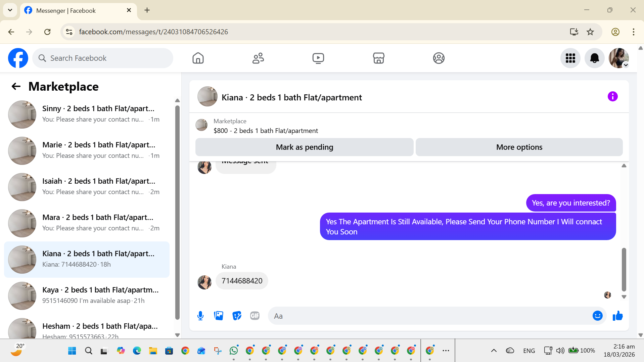Open the account profile picture menu
This screenshot has width=644, height=362.
(618, 58)
